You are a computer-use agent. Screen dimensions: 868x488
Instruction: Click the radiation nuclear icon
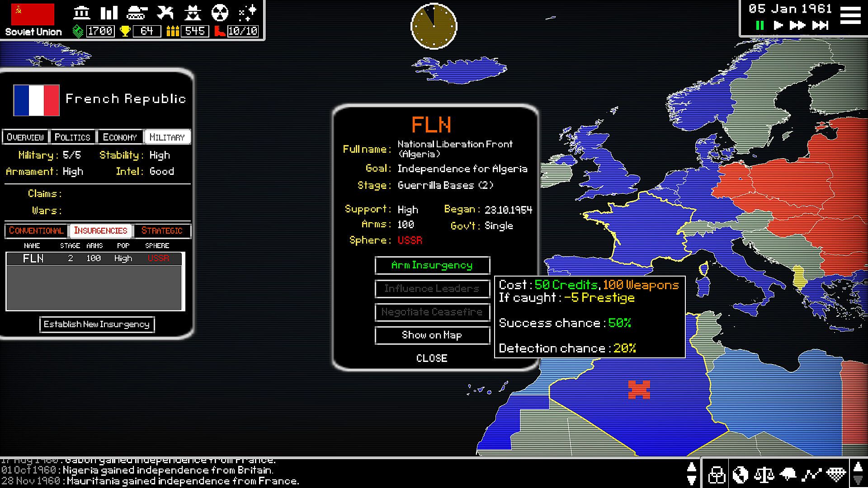220,13
